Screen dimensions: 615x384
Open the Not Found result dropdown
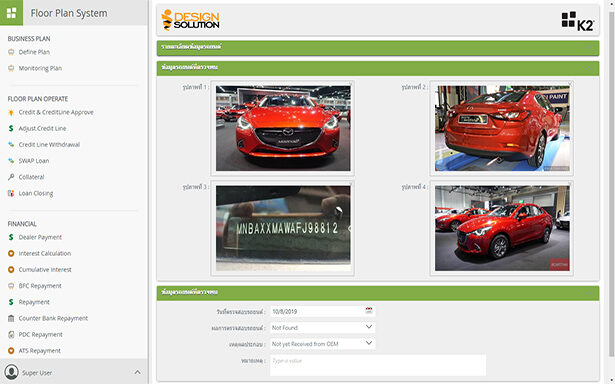tap(322, 327)
